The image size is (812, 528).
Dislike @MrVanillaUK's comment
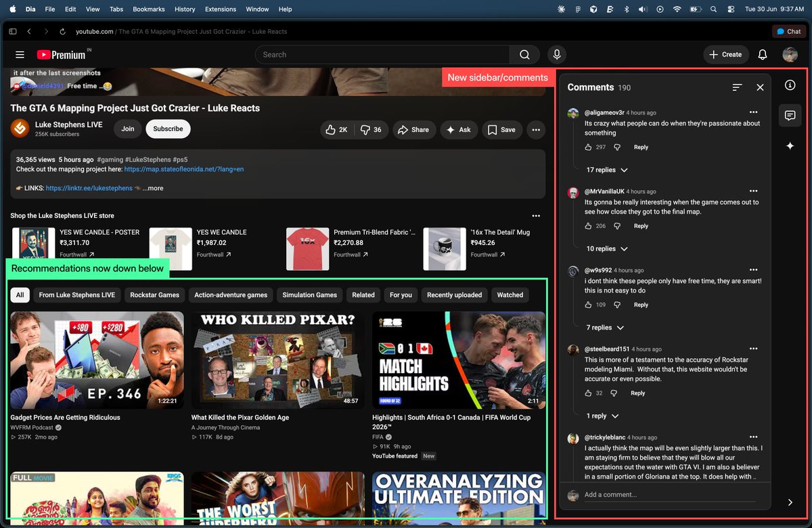point(617,226)
